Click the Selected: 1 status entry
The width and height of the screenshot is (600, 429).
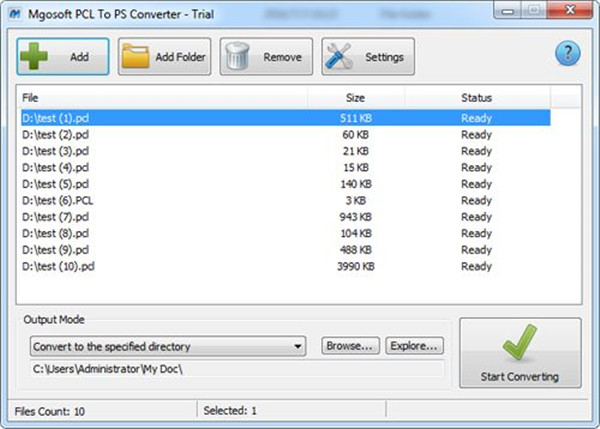click(230, 411)
